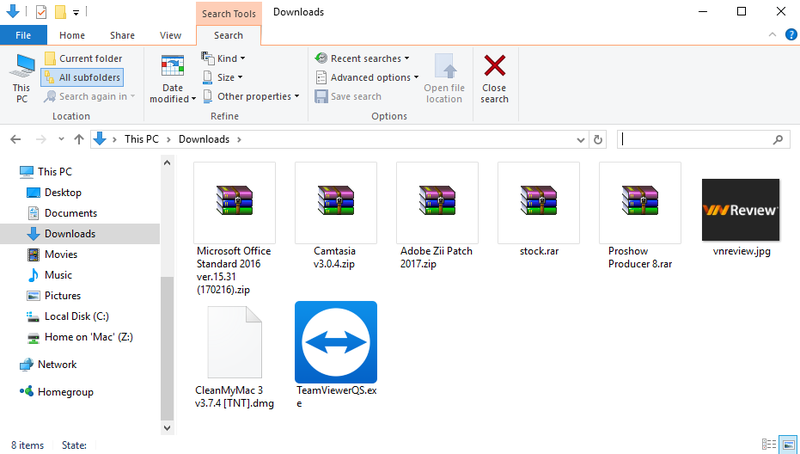Open the Date modified dropdown
The width and height of the screenshot is (800, 454).
click(172, 78)
